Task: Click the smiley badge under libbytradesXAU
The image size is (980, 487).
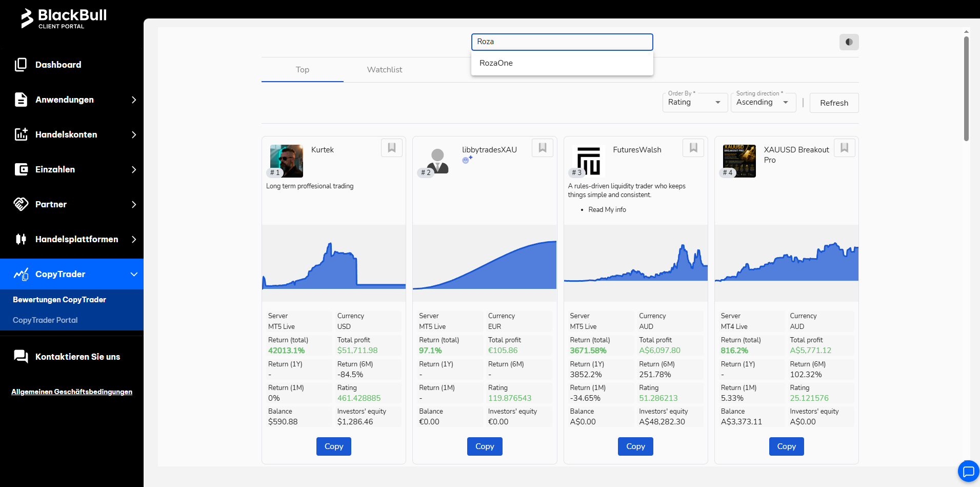Action: [x=467, y=160]
